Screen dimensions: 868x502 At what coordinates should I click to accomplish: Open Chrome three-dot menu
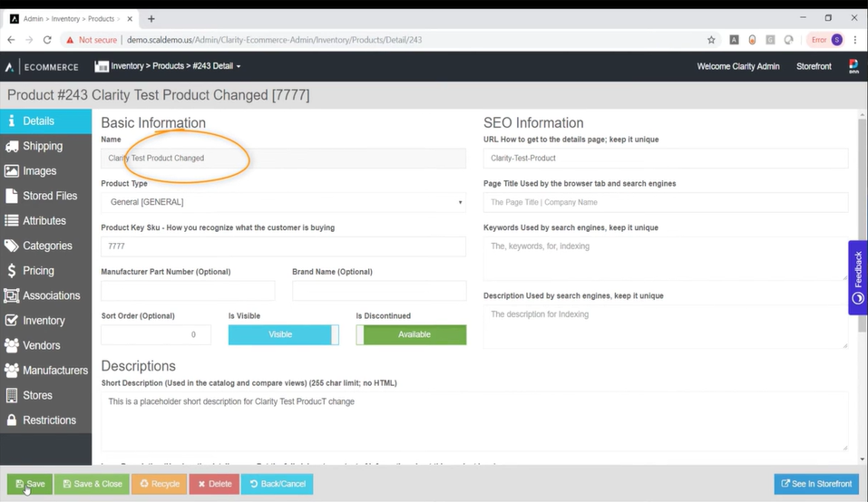[x=855, y=40]
